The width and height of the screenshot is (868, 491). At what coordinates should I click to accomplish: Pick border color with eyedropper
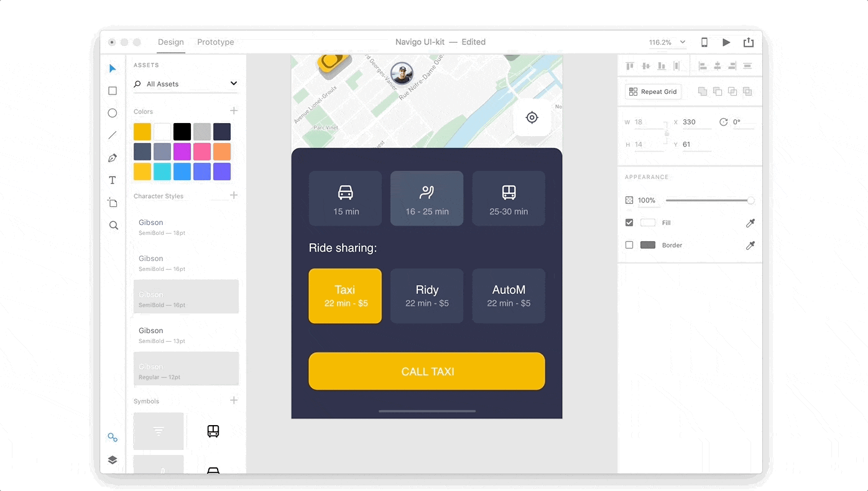point(750,245)
